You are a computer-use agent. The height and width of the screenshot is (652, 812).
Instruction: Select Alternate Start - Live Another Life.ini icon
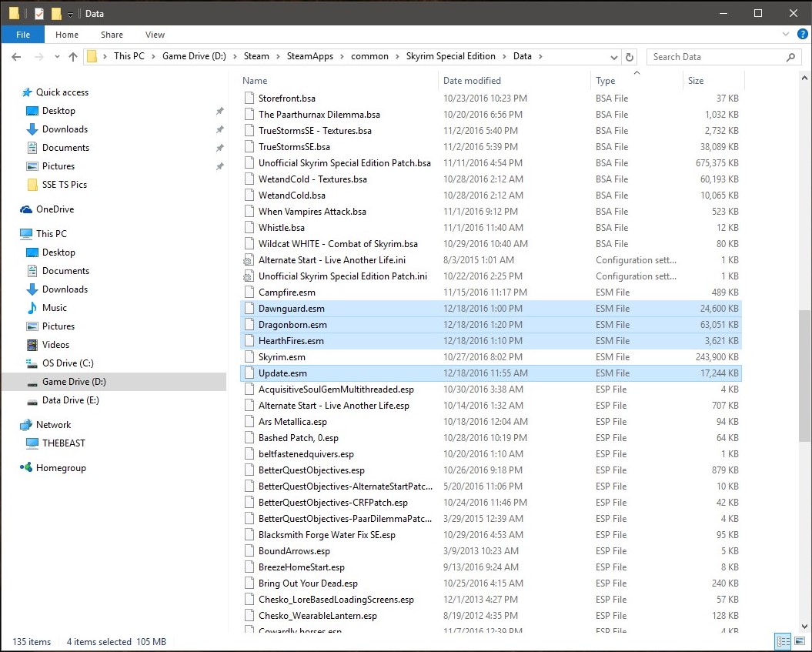pos(249,260)
